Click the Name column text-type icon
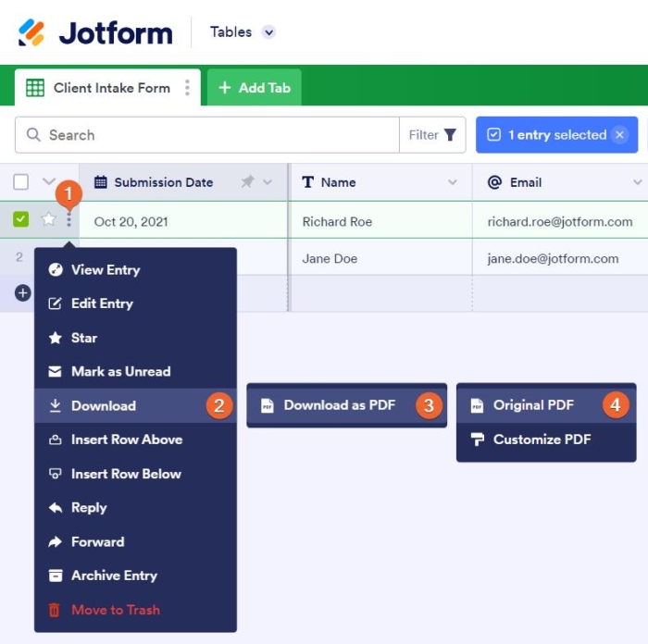This screenshot has height=644, width=648. point(307,181)
